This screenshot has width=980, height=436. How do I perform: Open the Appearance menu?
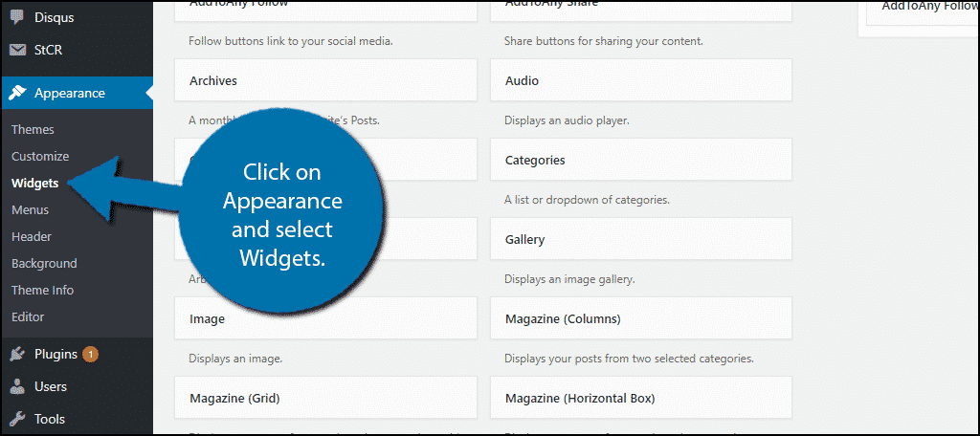coord(77,93)
